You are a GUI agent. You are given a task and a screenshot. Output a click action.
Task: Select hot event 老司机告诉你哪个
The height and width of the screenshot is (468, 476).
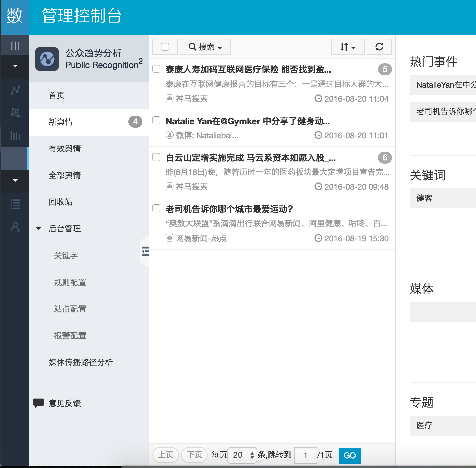tap(443, 112)
